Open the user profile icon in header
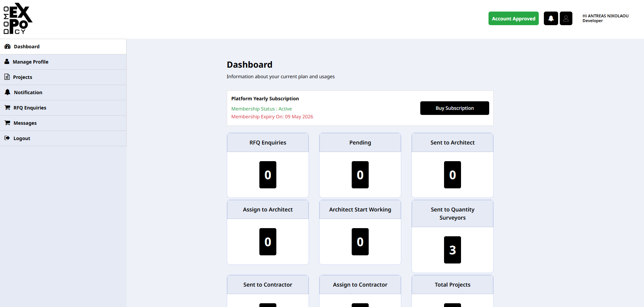 point(566,18)
